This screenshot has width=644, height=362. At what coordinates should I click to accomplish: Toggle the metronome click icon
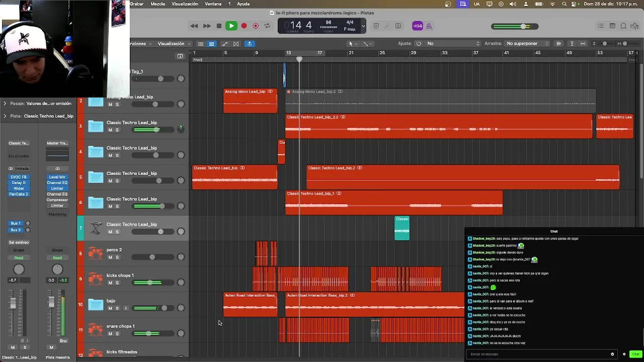point(429,26)
